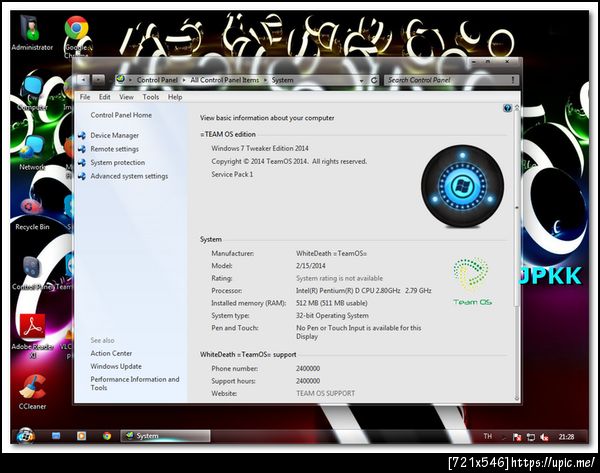The image size is (600, 473).
Task: Click the volume speaker tray icon
Action: [x=544, y=437]
